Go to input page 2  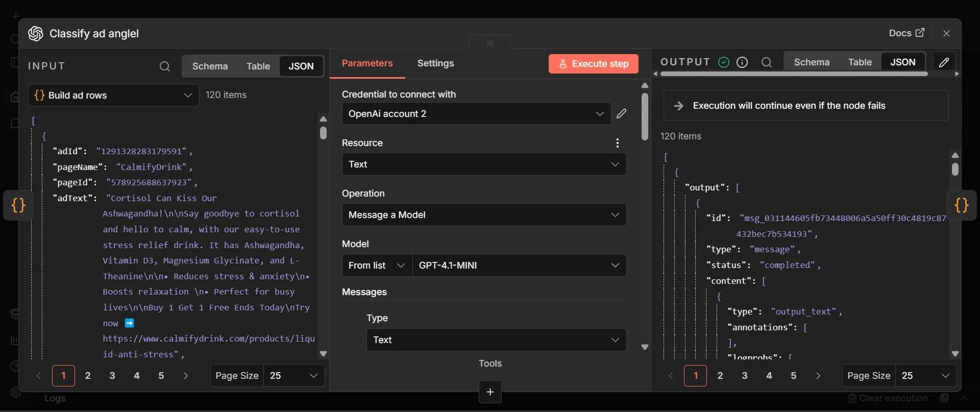88,376
